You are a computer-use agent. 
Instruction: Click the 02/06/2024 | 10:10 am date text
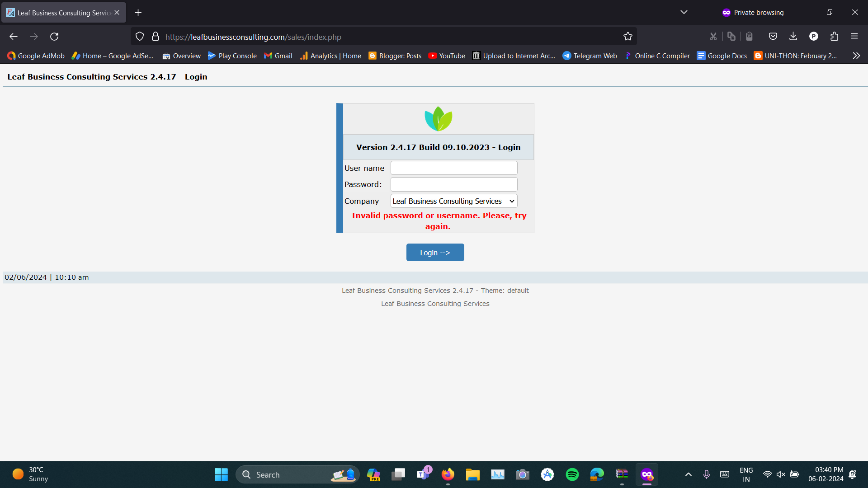tap(47, 277)
